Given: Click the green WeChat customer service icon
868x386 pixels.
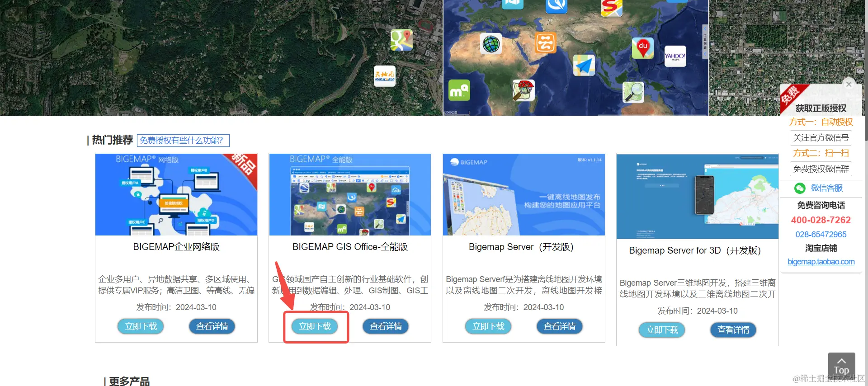Looking at the screenshot, I should [800, 188].
